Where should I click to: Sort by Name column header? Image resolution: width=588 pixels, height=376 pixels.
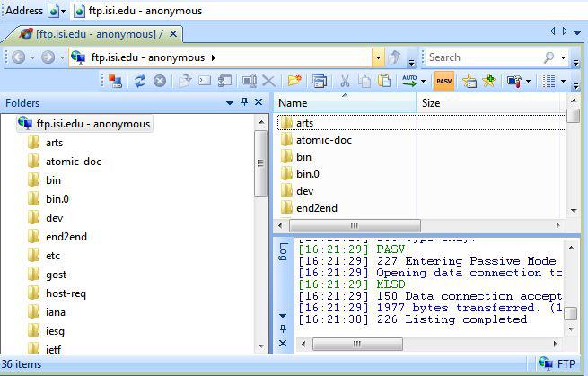point(345,103)
